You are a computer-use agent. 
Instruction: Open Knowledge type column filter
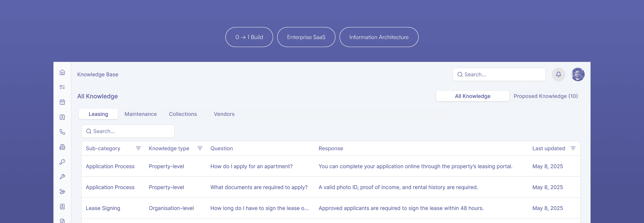(200, 148)
